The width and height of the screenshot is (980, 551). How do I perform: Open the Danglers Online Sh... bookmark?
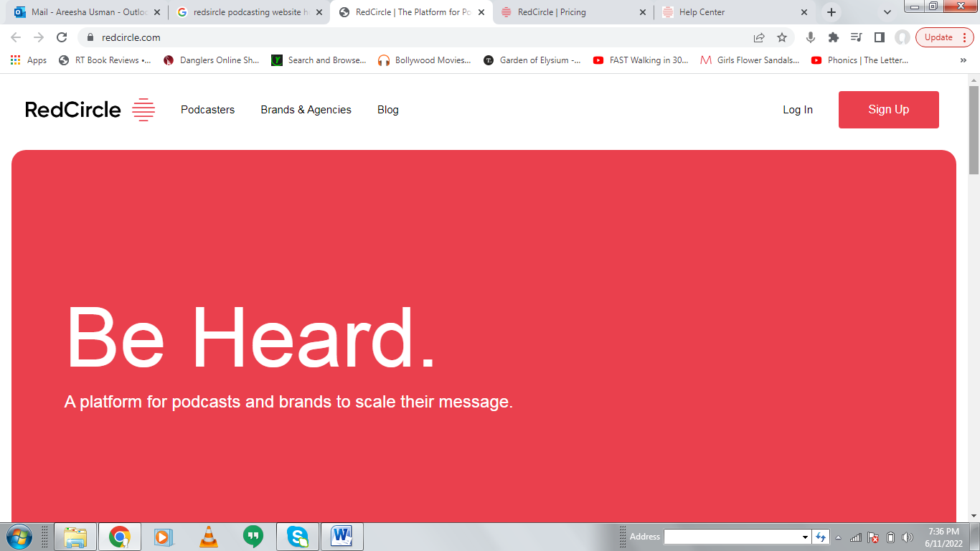pos(212,60)
